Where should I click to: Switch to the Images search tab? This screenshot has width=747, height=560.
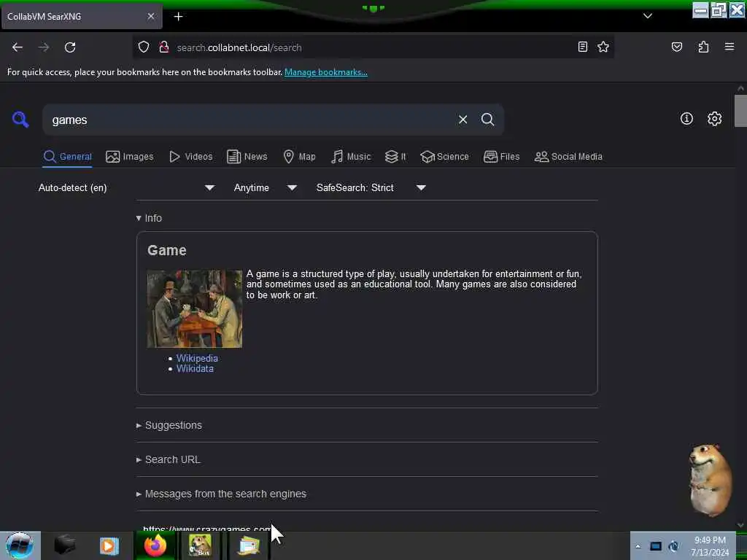130,157
